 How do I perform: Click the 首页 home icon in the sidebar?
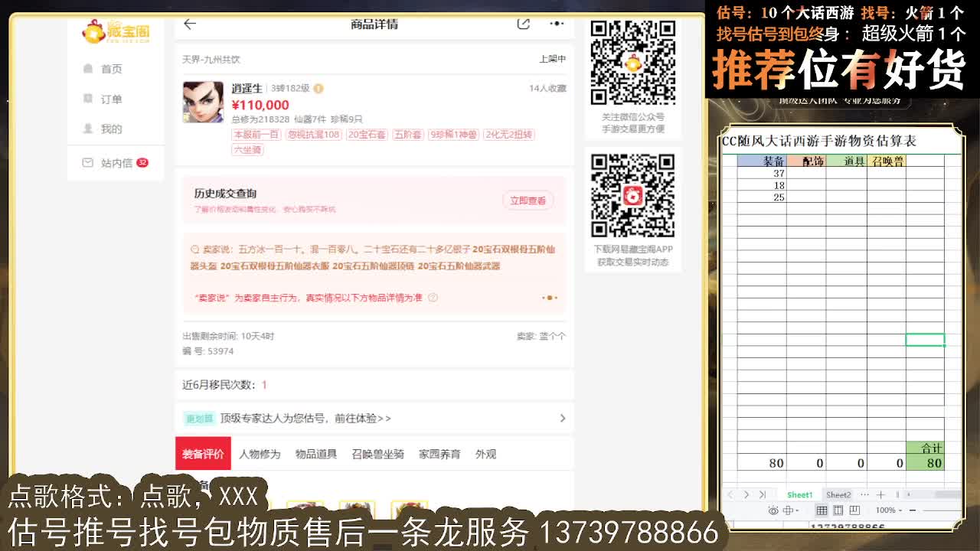(88, 68)
